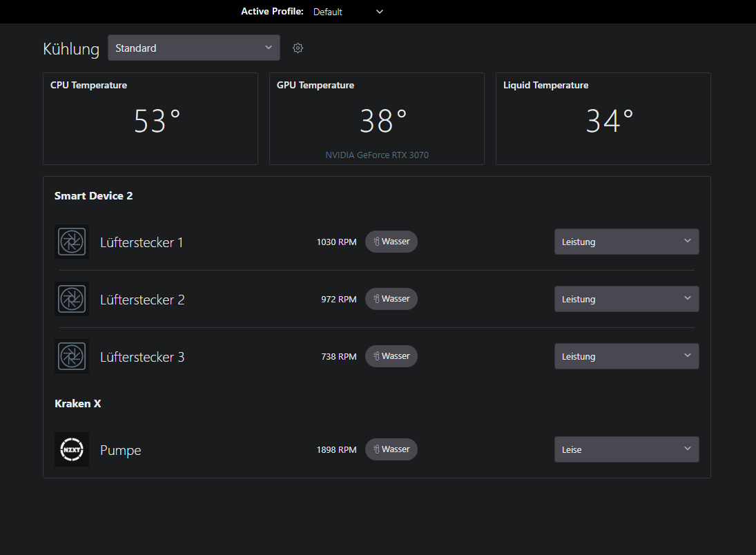This screenshot has width=756, height=555.
Task: Click the Smart Device 2 heading
Action: (93, 196)
